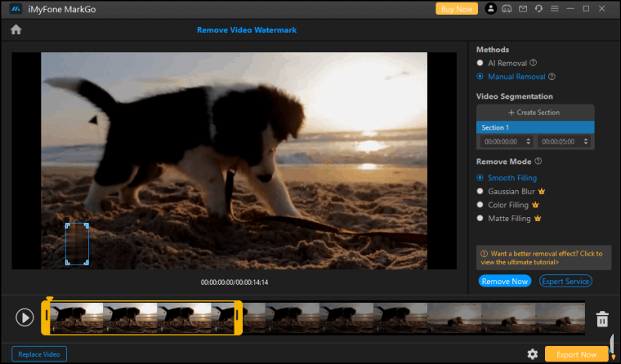Open export settings gear icon
The height and width of the screenshot is (364, 621).
533,354
